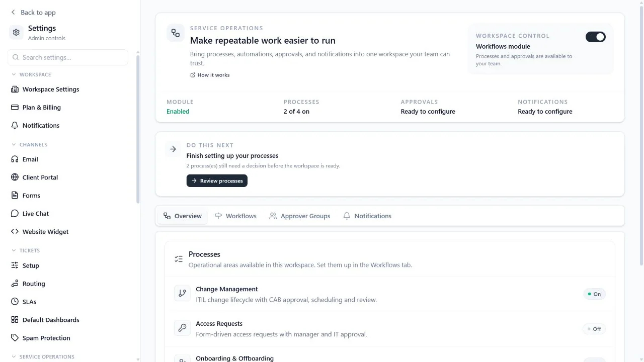Click the SLAs clock icon
This screenshot has height=362, width=644.
(15, 302)
